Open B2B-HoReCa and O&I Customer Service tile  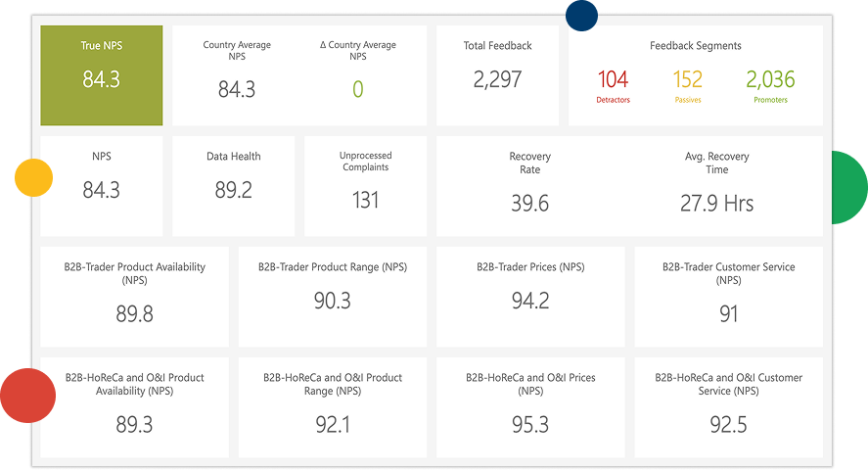(x=728, y=406)
